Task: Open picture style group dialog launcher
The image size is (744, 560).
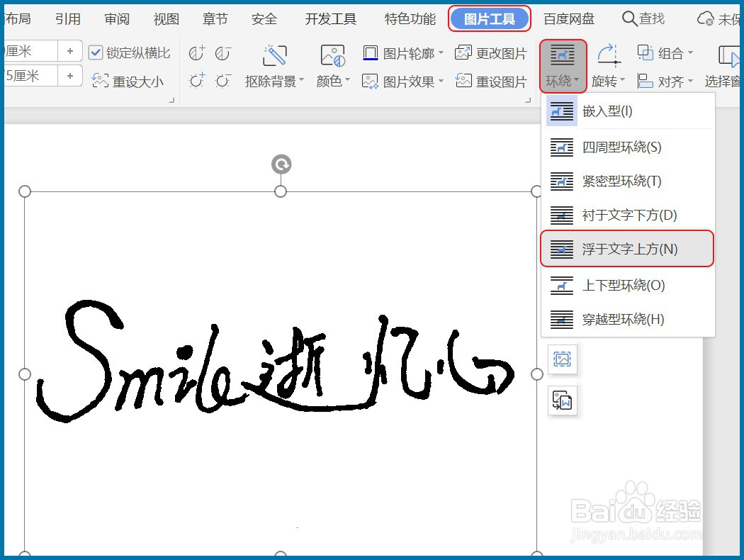Action: (x=528, y=100)
